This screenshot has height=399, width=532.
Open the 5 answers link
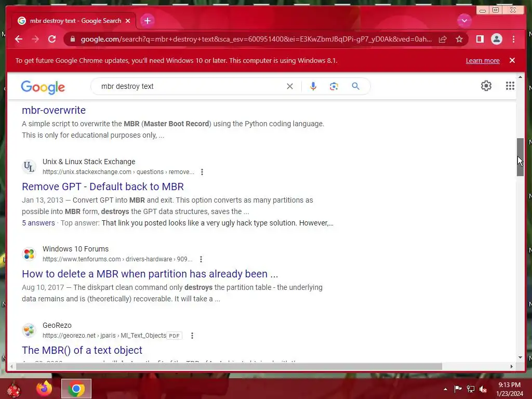[x=38, y=223]
